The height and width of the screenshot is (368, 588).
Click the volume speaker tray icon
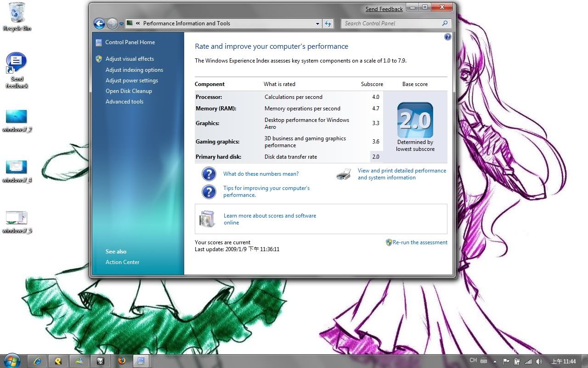(539, 362)
